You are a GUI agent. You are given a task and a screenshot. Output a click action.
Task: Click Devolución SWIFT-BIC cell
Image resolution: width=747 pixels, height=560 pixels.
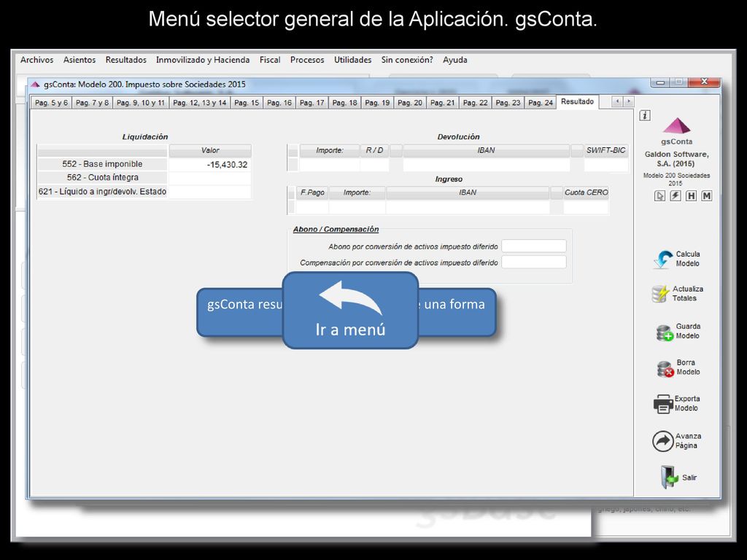click(605, 165)
